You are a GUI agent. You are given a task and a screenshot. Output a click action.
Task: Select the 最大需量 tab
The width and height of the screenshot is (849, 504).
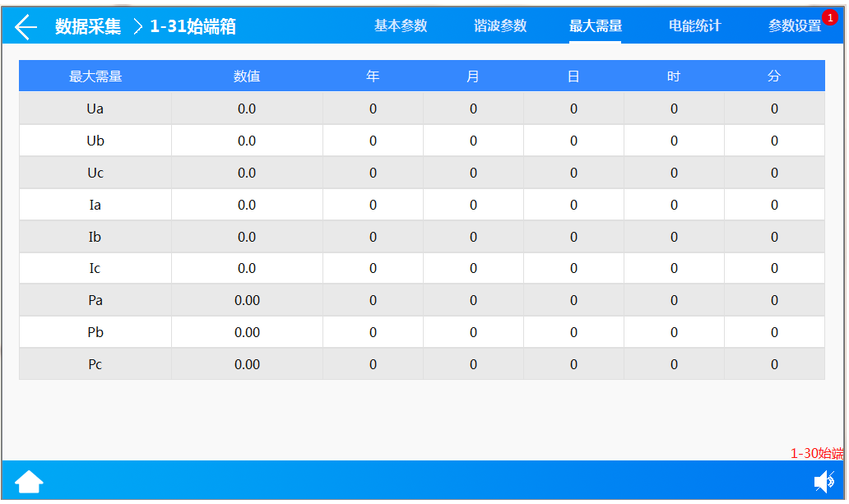596,25
